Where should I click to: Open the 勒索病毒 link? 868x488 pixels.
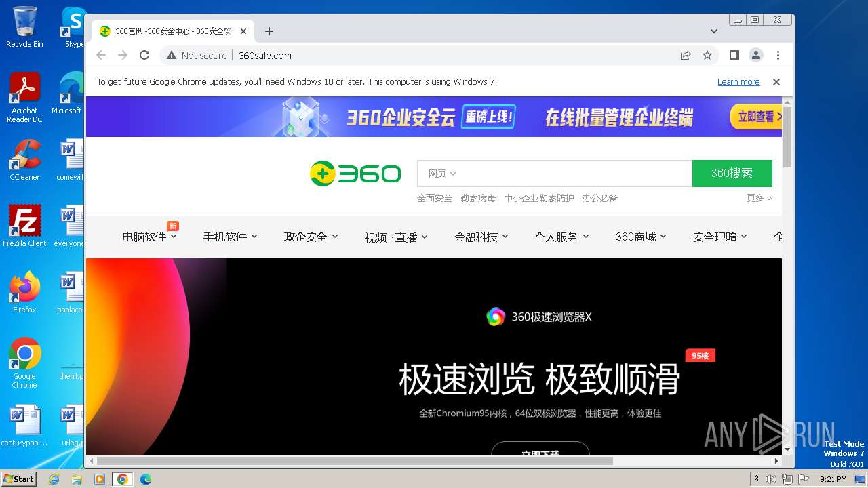tap(478, 198)
